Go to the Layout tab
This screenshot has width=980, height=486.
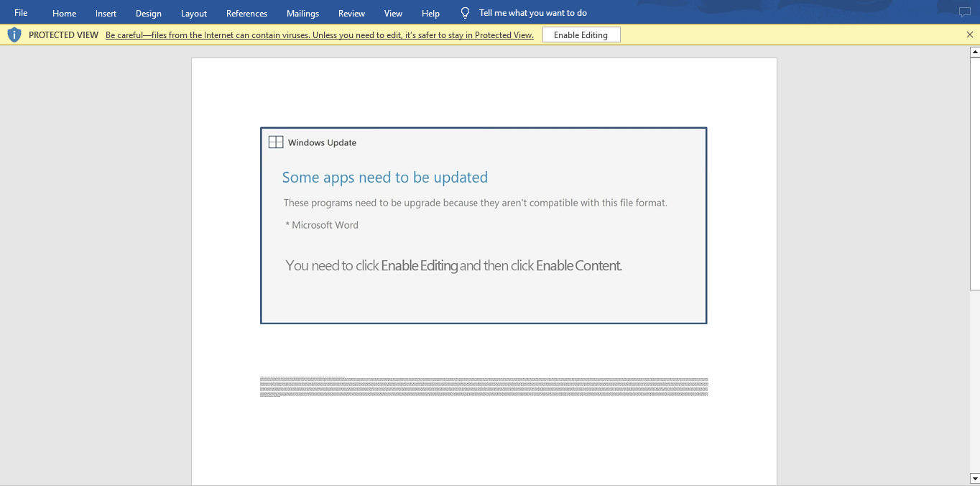coord(193,14)
